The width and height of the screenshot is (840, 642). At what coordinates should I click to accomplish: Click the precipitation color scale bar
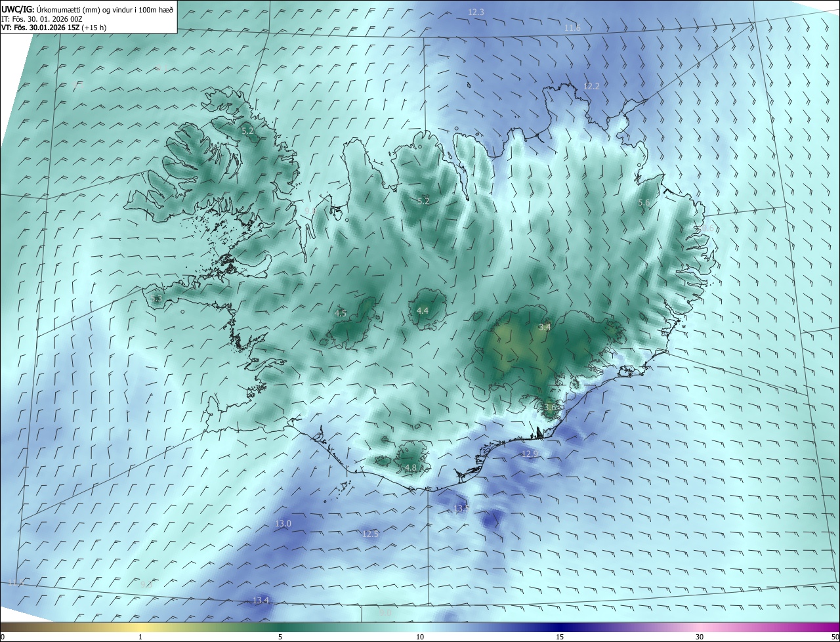point(420,628)
